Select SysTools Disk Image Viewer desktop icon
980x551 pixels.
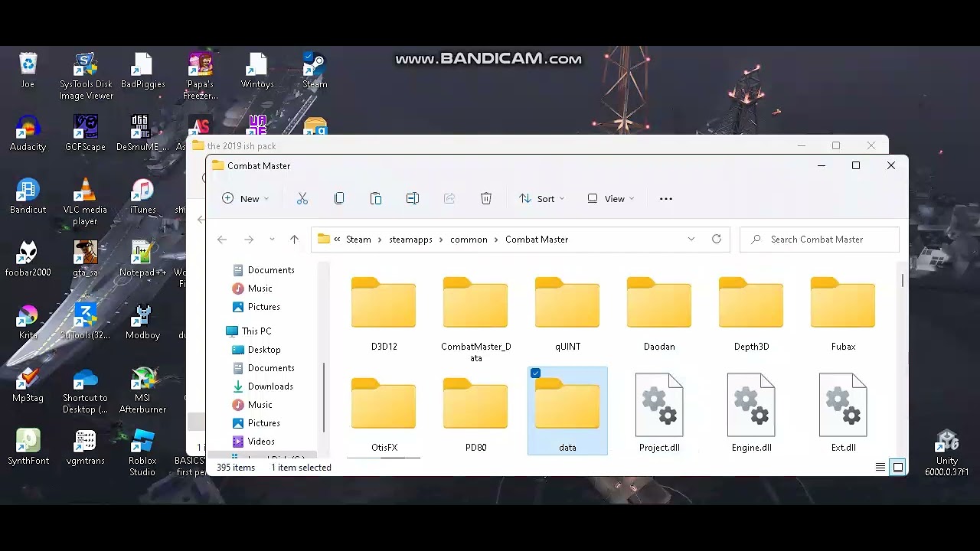tap(86, 77)
